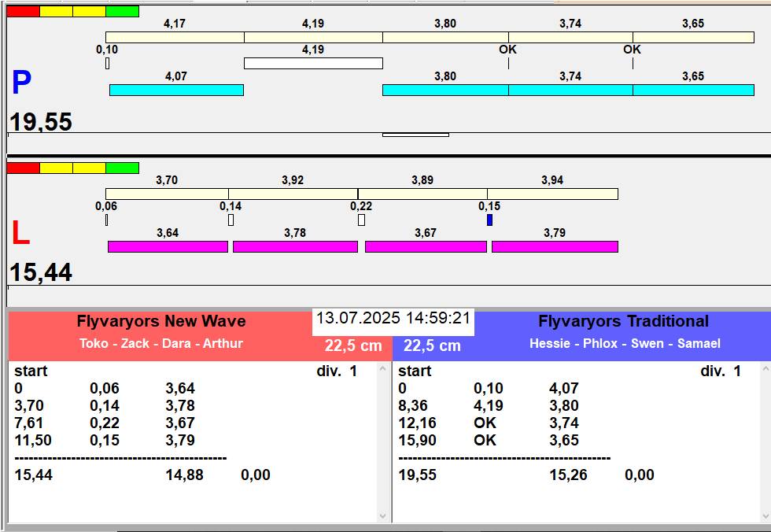Click the 7,61 cell in New Wave table
Screen dimensions: 771x532
coord(29,423)
